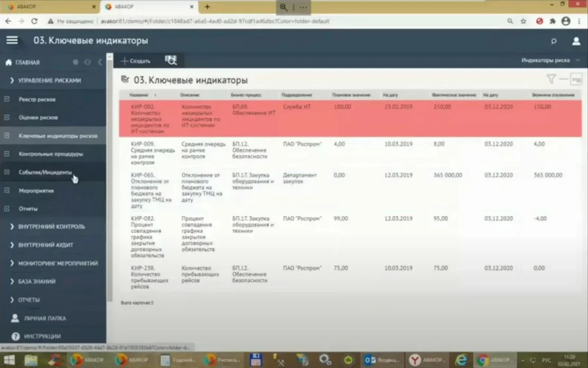Click the browser address bar URL
Screen dimensions: 588x368
pos(215,21)
